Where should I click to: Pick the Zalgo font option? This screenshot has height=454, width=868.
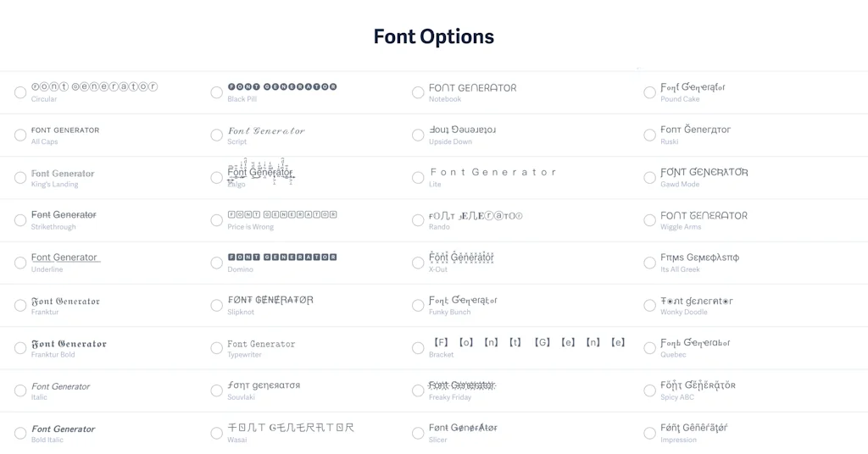(217, 178)
